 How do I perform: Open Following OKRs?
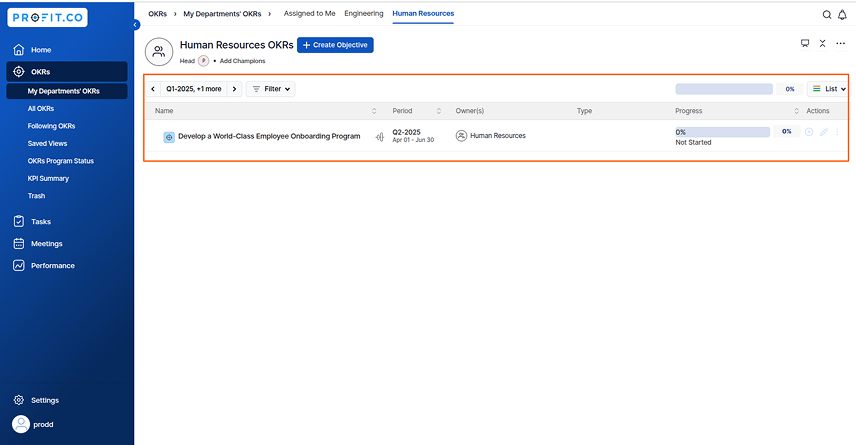click(x=51, y=126)
